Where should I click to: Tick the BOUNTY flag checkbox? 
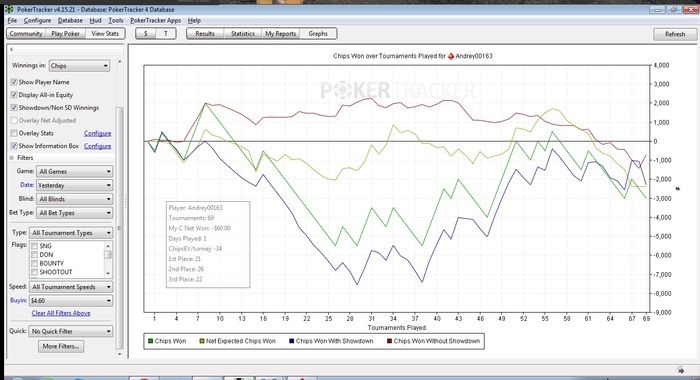tap(34, 263)
